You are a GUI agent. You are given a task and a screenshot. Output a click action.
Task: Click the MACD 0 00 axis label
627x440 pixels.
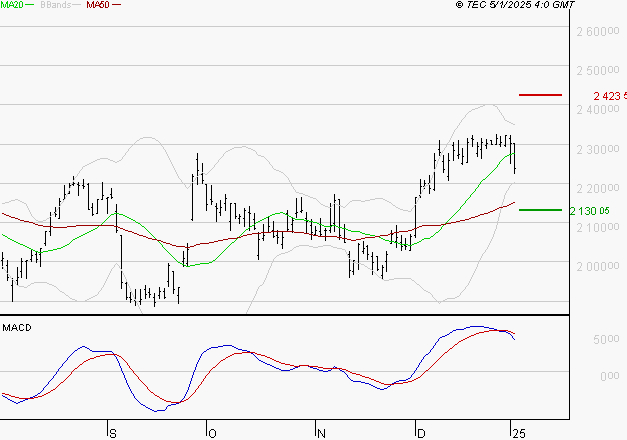pos(610,376)
